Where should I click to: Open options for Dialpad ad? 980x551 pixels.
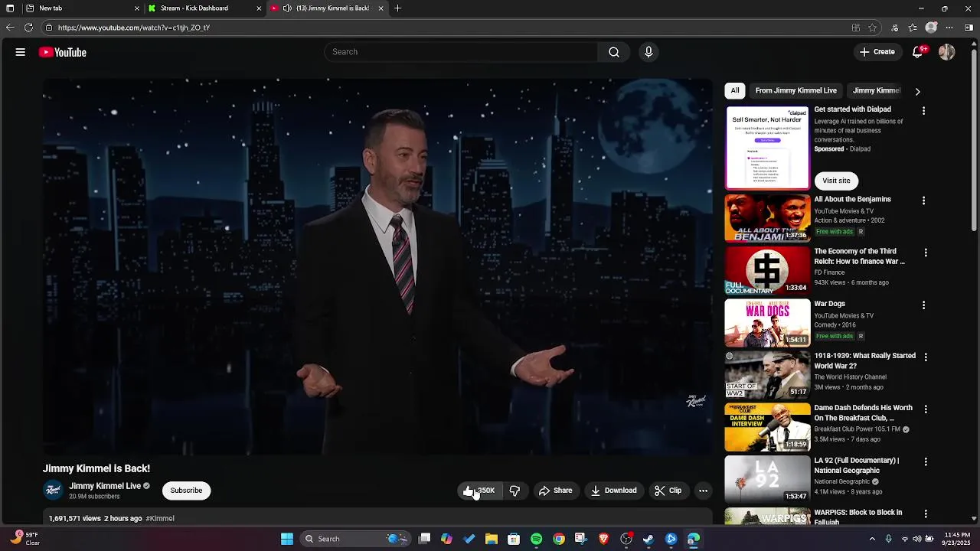[923, 111]
